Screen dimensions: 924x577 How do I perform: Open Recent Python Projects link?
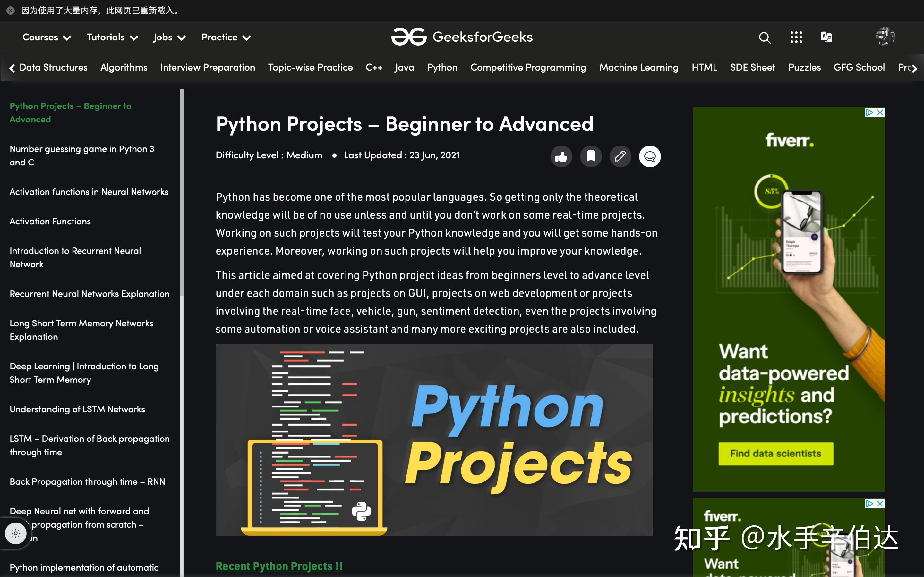[279, 566]
